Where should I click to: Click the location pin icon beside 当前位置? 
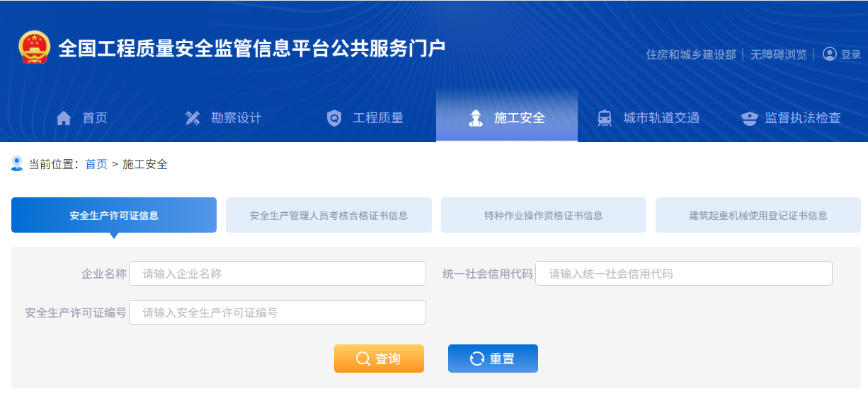(x=17, y=164)
